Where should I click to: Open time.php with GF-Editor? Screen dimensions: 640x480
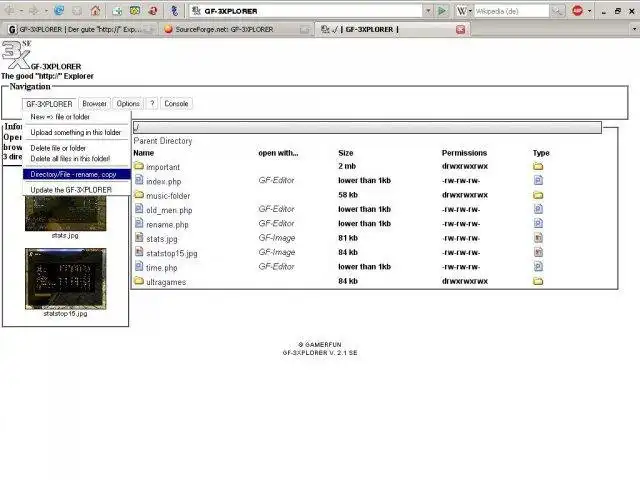pyautogui.click(x=276, y=267)
